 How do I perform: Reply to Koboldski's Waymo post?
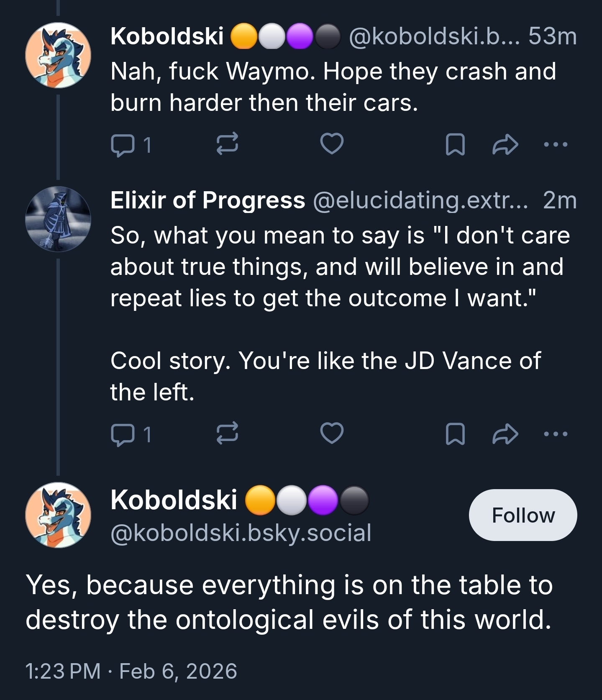(123, 145)
